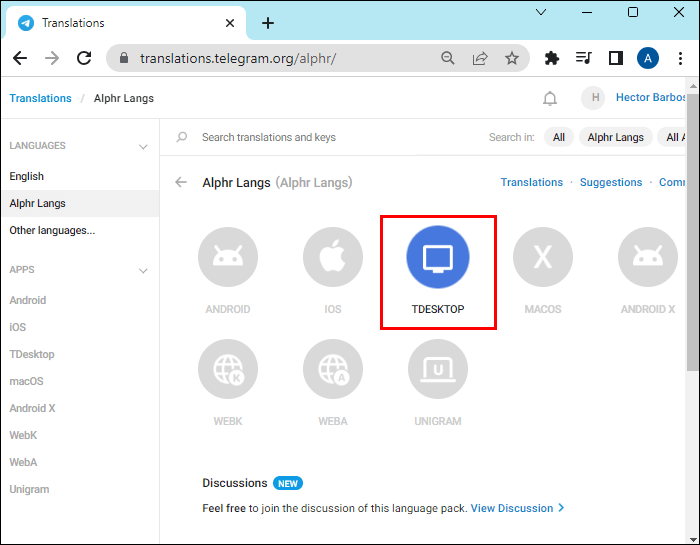Click the back arrow beside Alphr Langs heading
This screenshot has width=700, height=545.
pos(181,182)
